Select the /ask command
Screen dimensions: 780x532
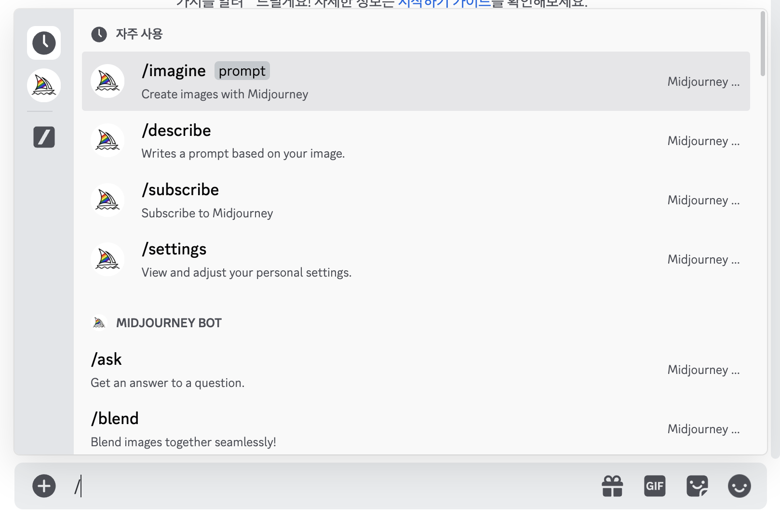(x=416, y=370)
